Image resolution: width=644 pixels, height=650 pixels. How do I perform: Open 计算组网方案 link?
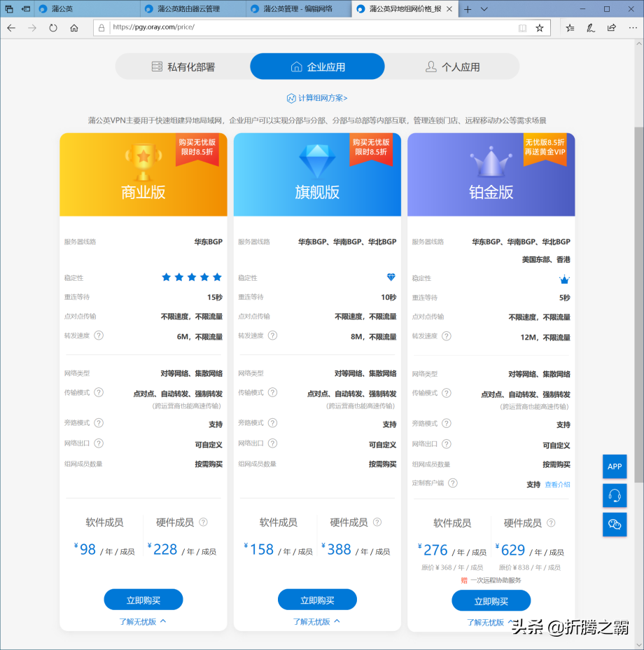317,98
